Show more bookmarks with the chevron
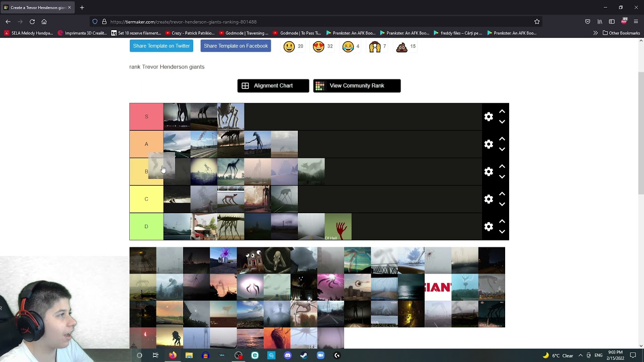The image size is (644, 362). 596,33
